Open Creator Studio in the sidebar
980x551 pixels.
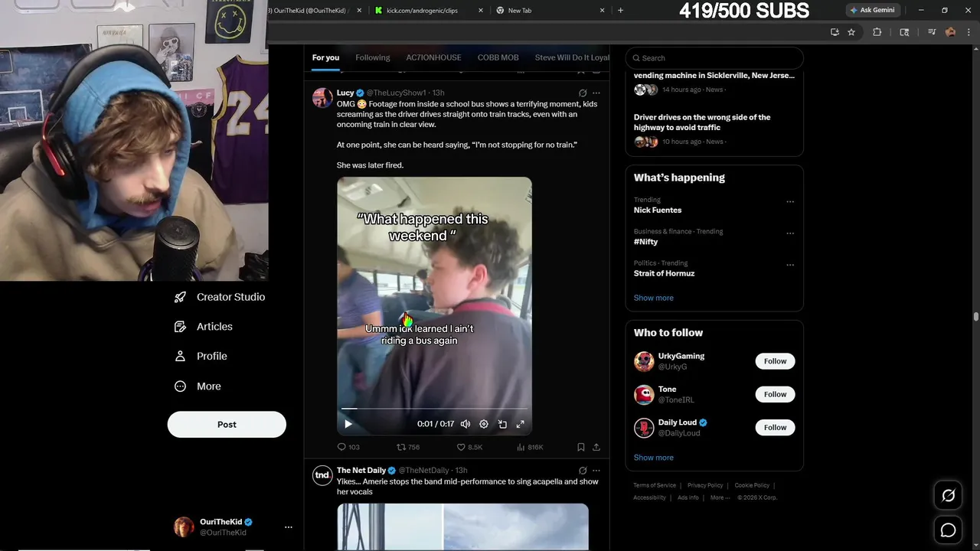pos(220,297)
